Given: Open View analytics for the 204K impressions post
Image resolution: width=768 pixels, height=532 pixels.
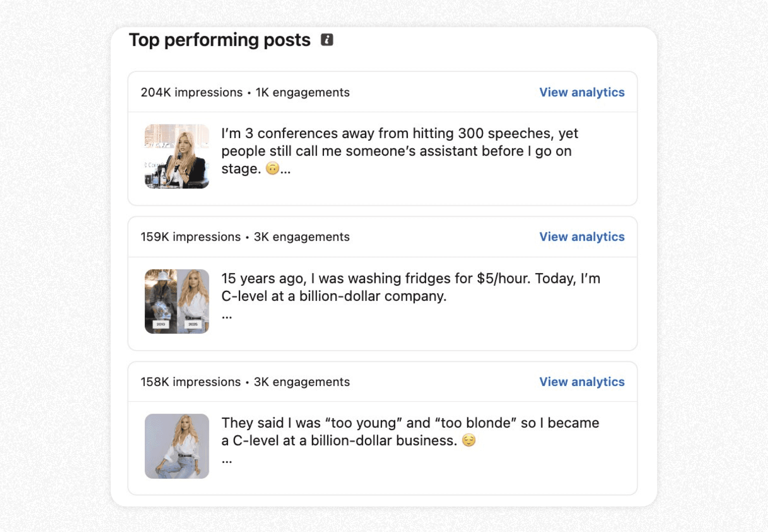Looking at the screenshot, I should (x=582, y=92).
